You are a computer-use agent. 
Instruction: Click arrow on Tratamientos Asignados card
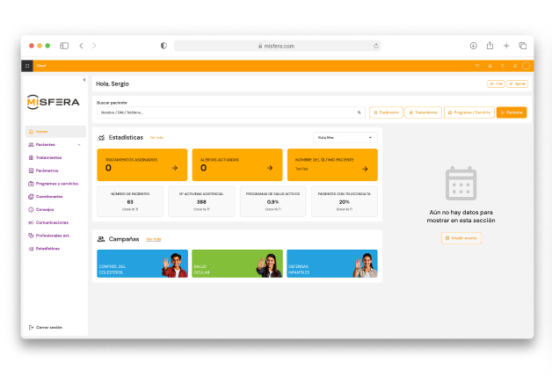(x=174, y=167)
